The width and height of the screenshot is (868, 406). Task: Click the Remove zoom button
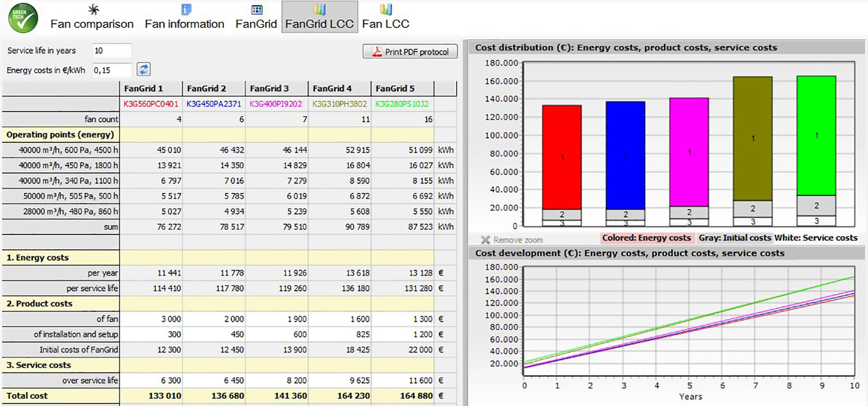pyautogui.click(x=512, y=240)
